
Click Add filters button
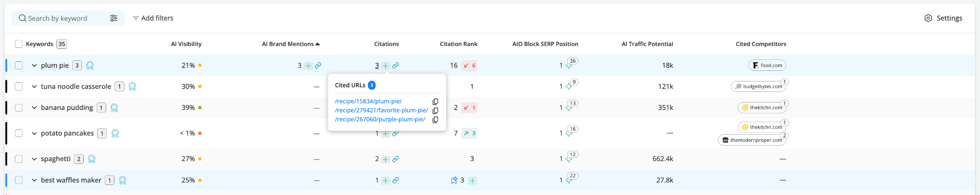[x=153, y=18]
